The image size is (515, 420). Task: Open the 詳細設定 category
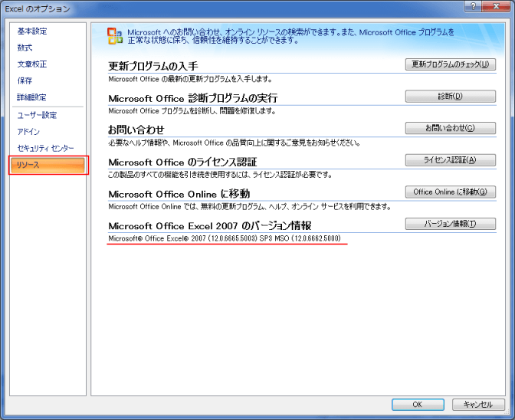(x=31, y=97)
